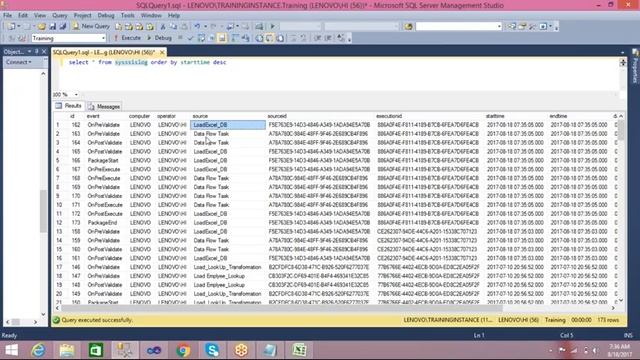Image resolution: width=640 pixels, height=360 pixels.
Task: Open the Query Options icon
Action: [x=211, y=38]
